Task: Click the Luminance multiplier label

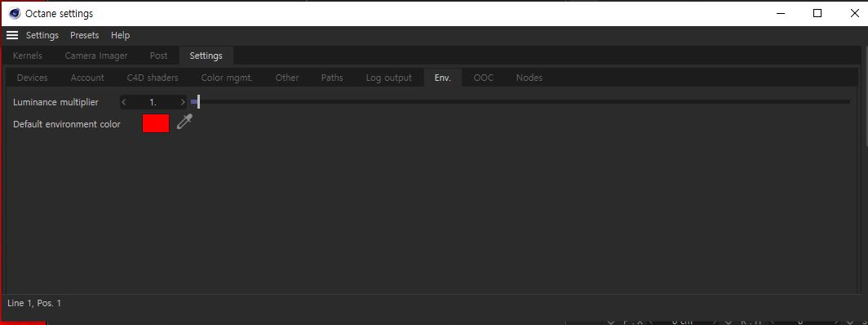Action: pyautogui.click(x=55, y=102)
